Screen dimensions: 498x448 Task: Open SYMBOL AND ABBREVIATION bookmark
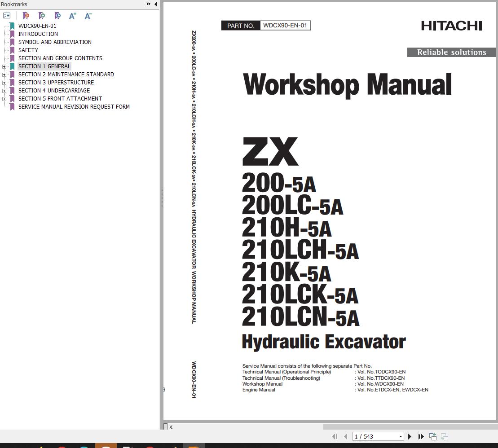coord(55,42)
